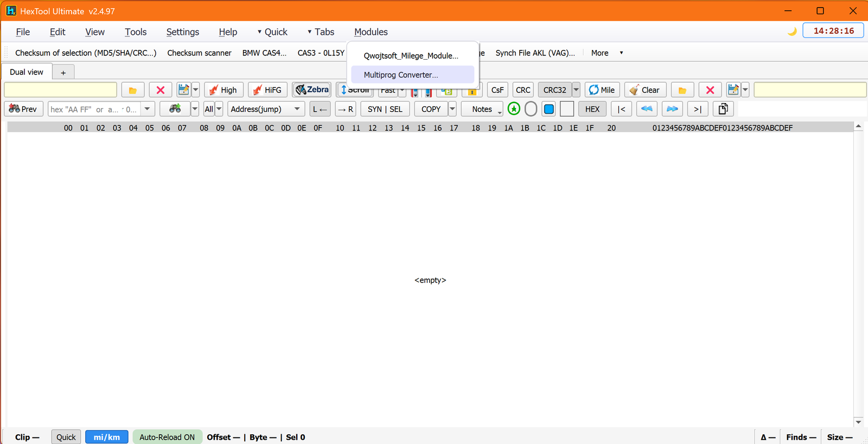Select the blue color swatch

click(x=549, y=109)
